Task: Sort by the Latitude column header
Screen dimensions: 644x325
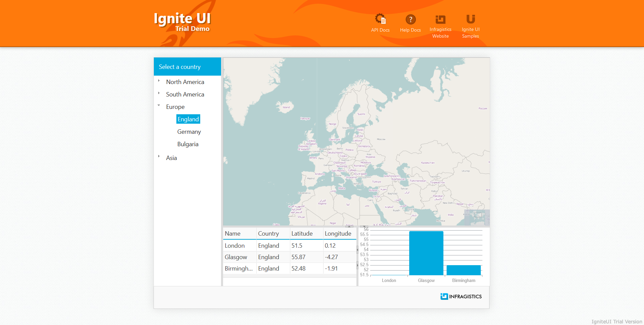Action: [x=306, y=234]
